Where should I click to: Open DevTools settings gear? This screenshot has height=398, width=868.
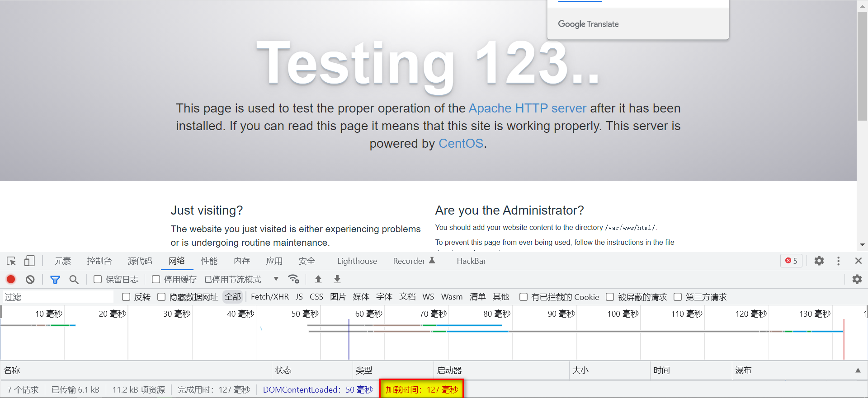point(819,261)
